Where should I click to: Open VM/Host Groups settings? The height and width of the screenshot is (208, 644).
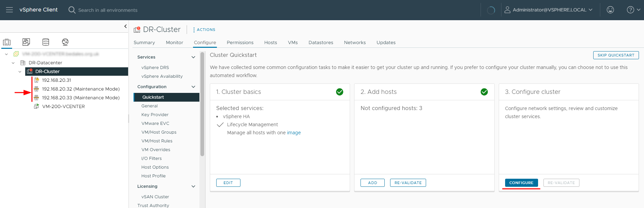coord(159,132)
